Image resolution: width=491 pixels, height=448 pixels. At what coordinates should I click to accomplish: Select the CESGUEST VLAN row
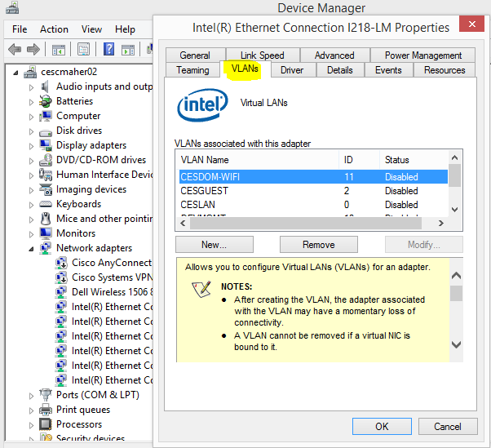(x=313, y=191)
